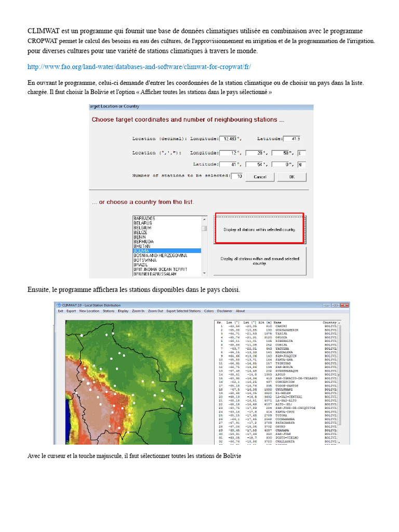Select the COBIJA station row
This screenshot has height=532, width=399.
(276, 345)
